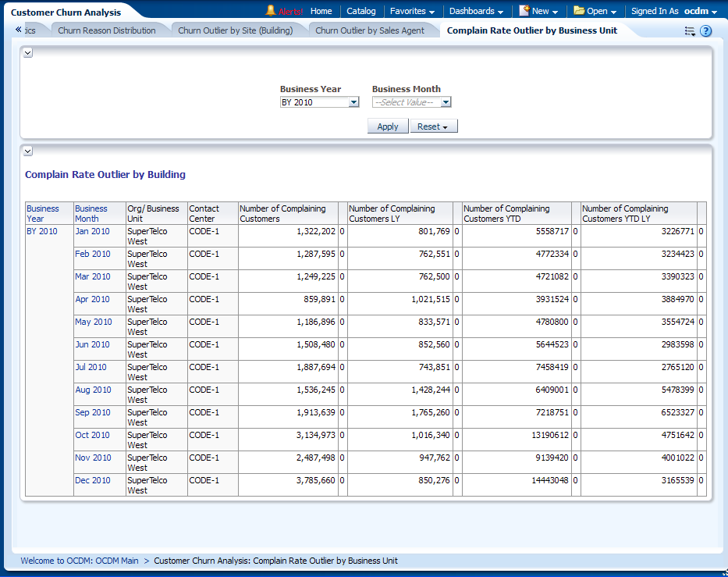Collapse the Complain Rate Outlier report section
The width and height of the screenshot is (728, 577).
coord(27,151)
